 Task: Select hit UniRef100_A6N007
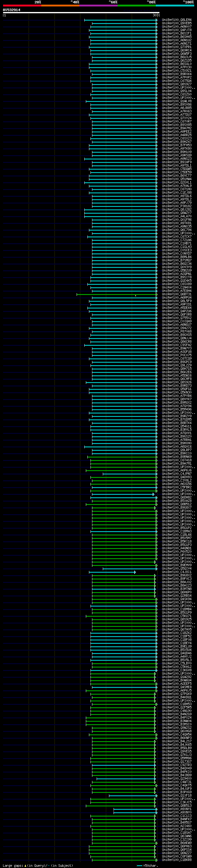176,26
